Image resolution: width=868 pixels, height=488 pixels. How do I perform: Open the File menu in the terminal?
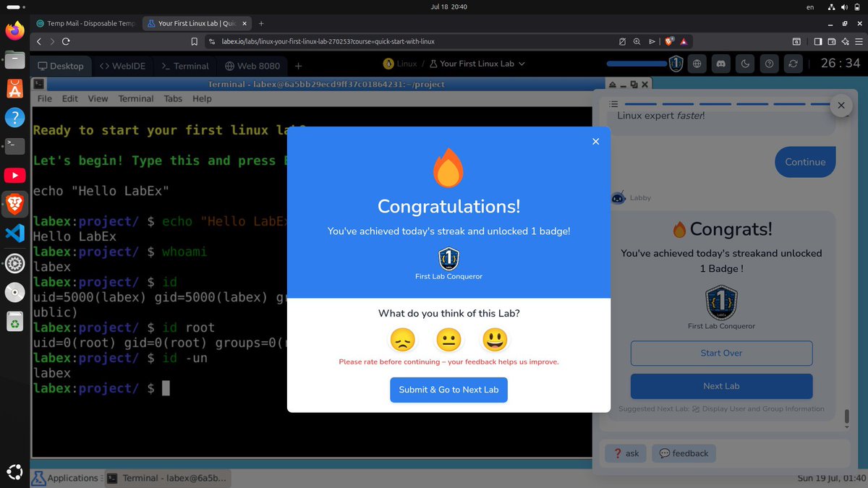[x=45, y=98]
